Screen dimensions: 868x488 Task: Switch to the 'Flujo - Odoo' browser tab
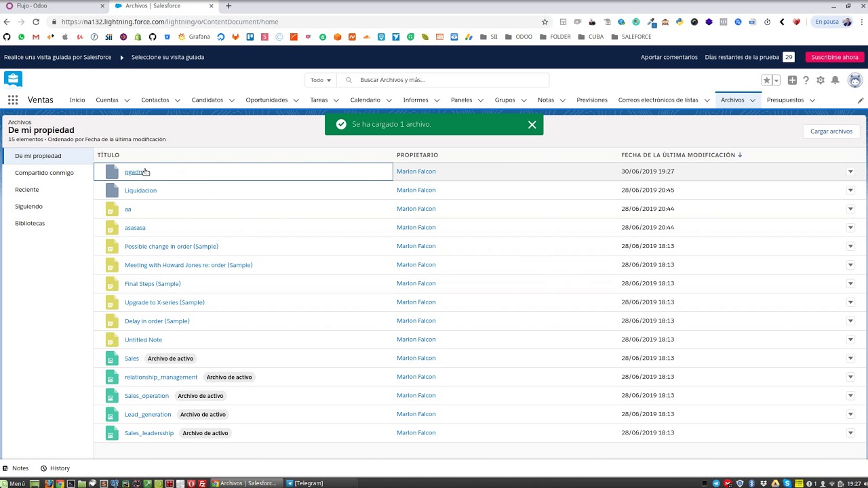[54, 6]
